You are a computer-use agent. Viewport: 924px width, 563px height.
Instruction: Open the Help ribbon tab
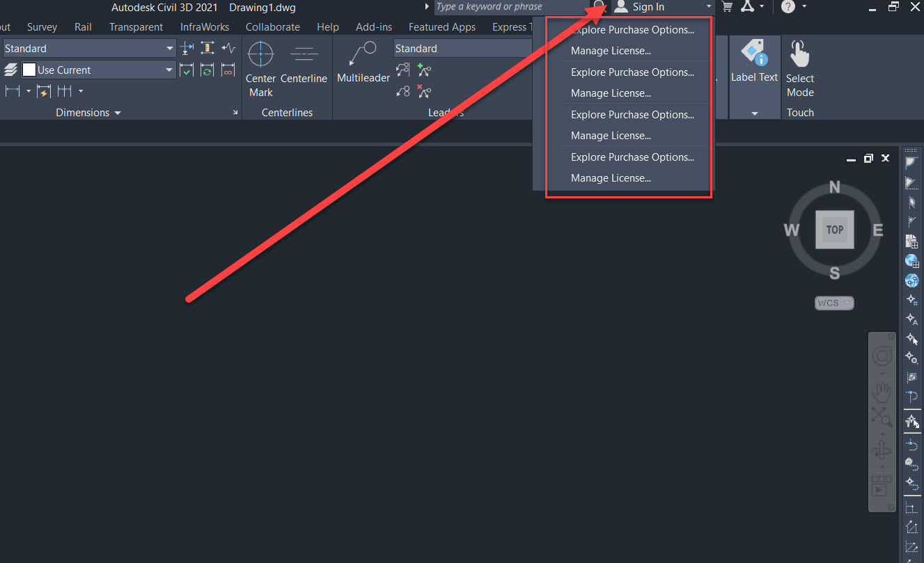[328, 27]
